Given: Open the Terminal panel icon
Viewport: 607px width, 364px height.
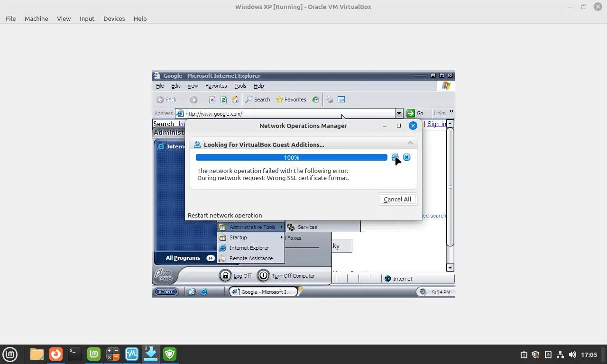Looking at the screenshot, I should pos(74,354).
